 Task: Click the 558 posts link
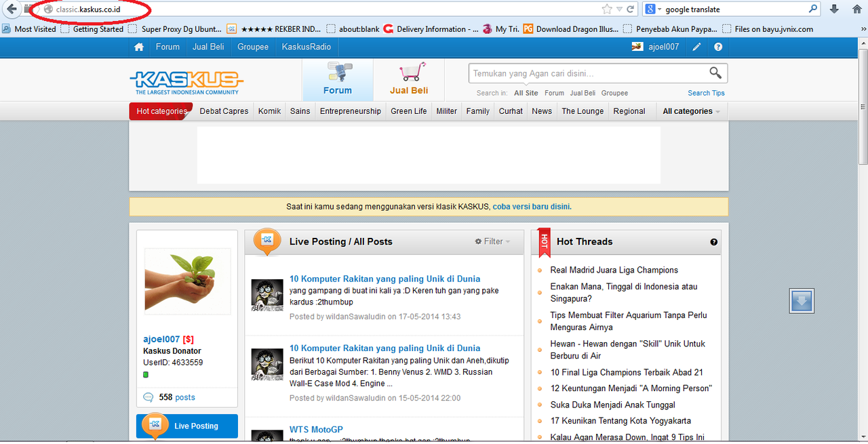pos(177,398)
